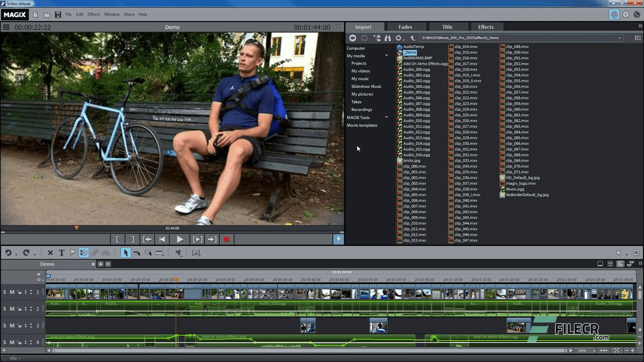Expand the MAGIX Tools section
This screenshot has width=644, height=362.
click(386, 117)
